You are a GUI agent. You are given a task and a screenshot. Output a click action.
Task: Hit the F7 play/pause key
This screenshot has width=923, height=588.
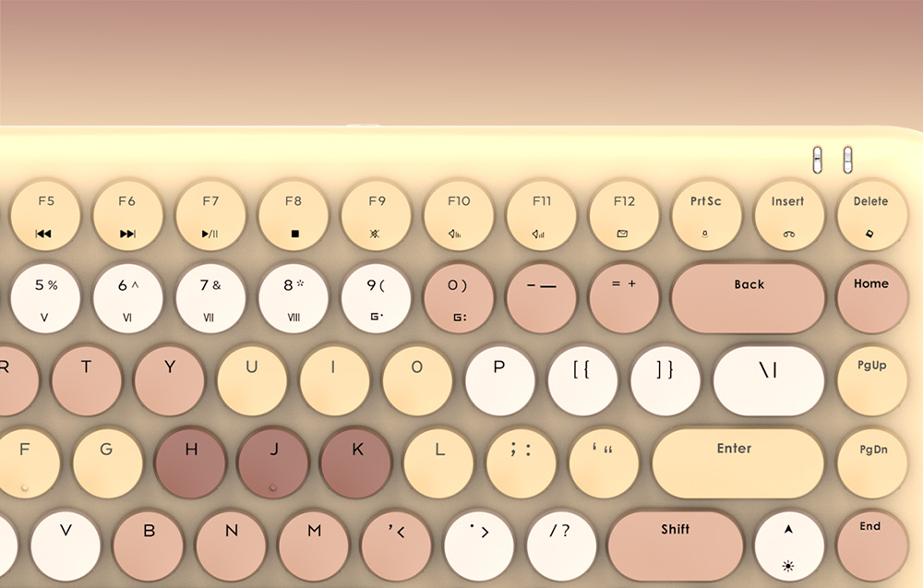[210, 216]
